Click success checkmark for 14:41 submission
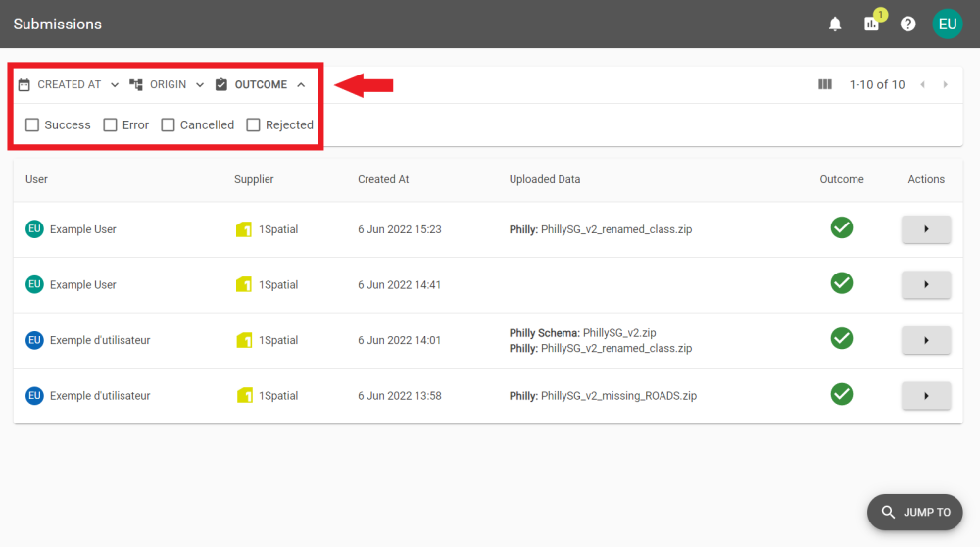The width and height of the screenshot is (980, 547). [x=842, y=283]
